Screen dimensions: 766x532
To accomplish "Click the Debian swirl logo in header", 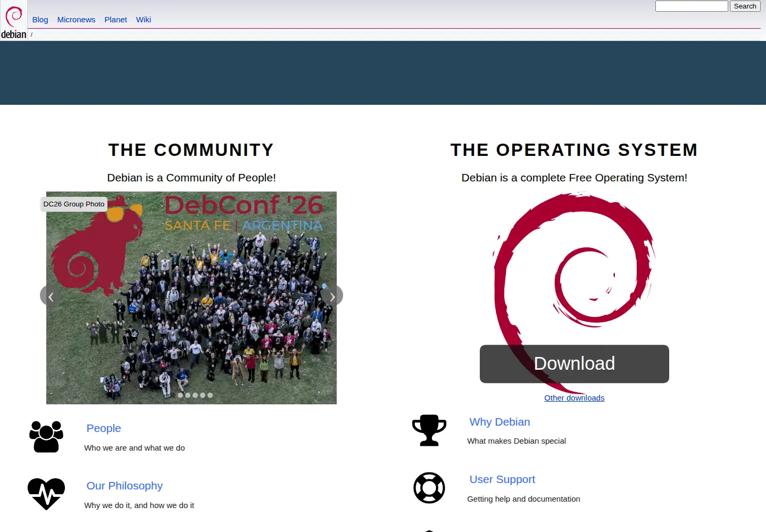I will pos(14,21).
